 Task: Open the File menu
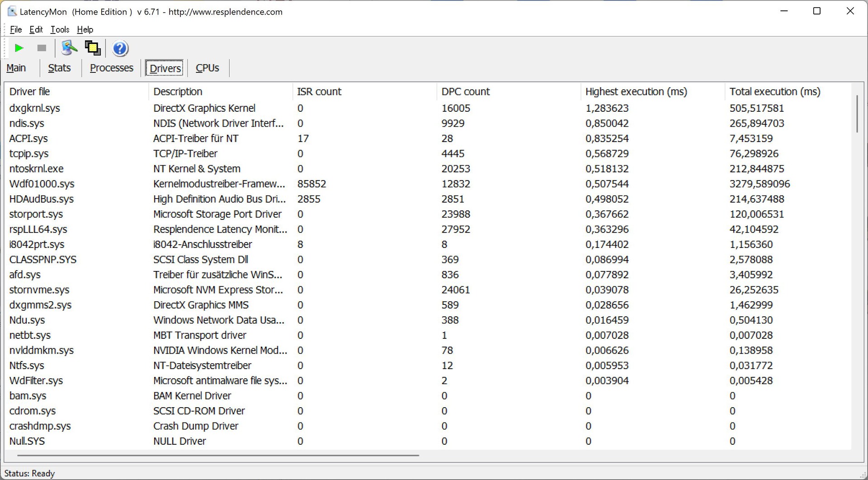(x=16, y=29)
